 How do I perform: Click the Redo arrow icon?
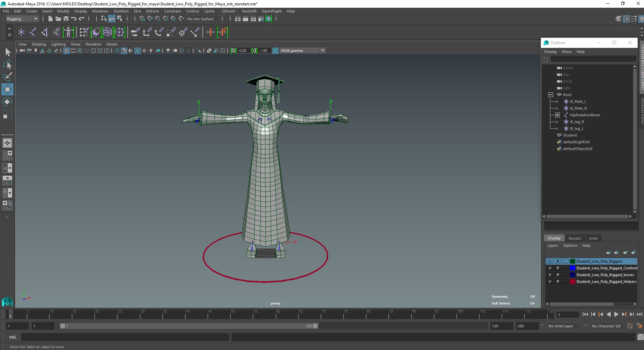(82, 19)
